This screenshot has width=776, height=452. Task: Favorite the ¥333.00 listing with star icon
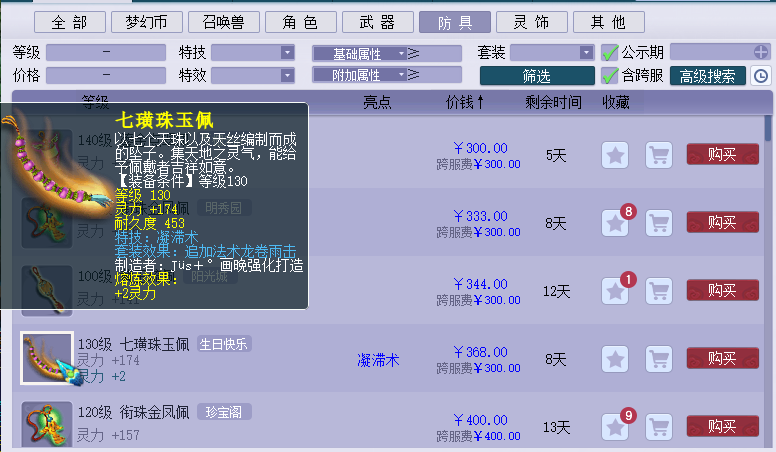coord(615,223)
